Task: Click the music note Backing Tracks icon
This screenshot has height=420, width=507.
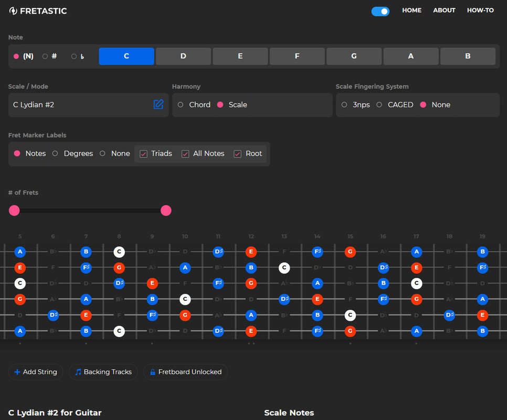Action: coord(78,372)
